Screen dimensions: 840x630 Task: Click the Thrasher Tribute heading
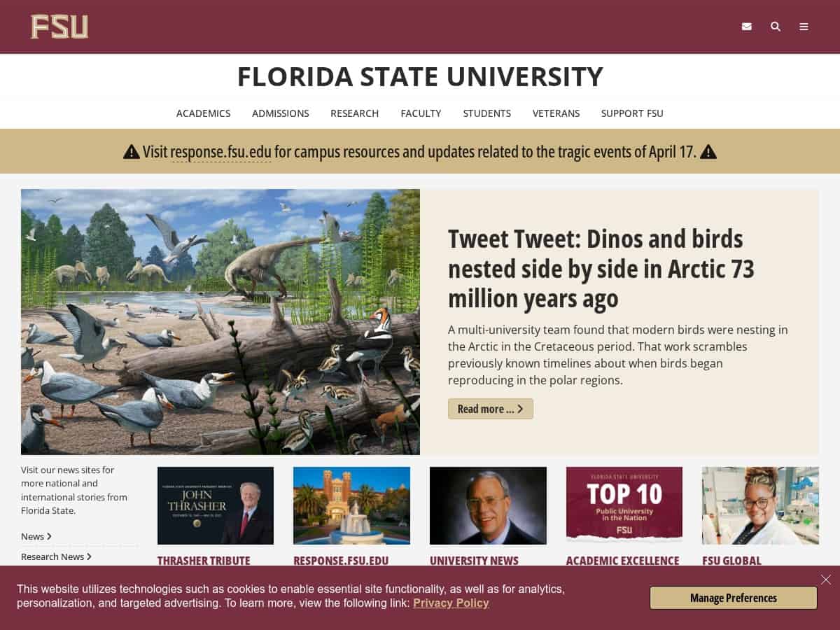pos(204,561)
